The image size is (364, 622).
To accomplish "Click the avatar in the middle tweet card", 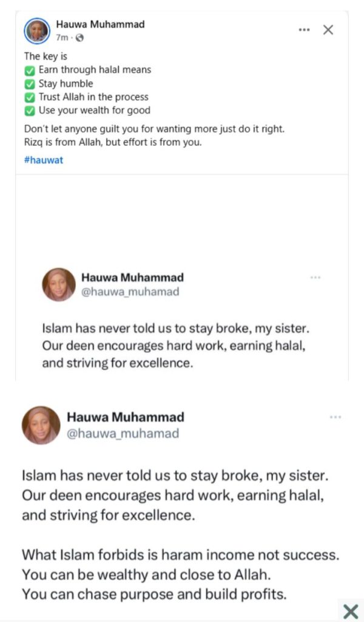I will (x=59, y=284).
